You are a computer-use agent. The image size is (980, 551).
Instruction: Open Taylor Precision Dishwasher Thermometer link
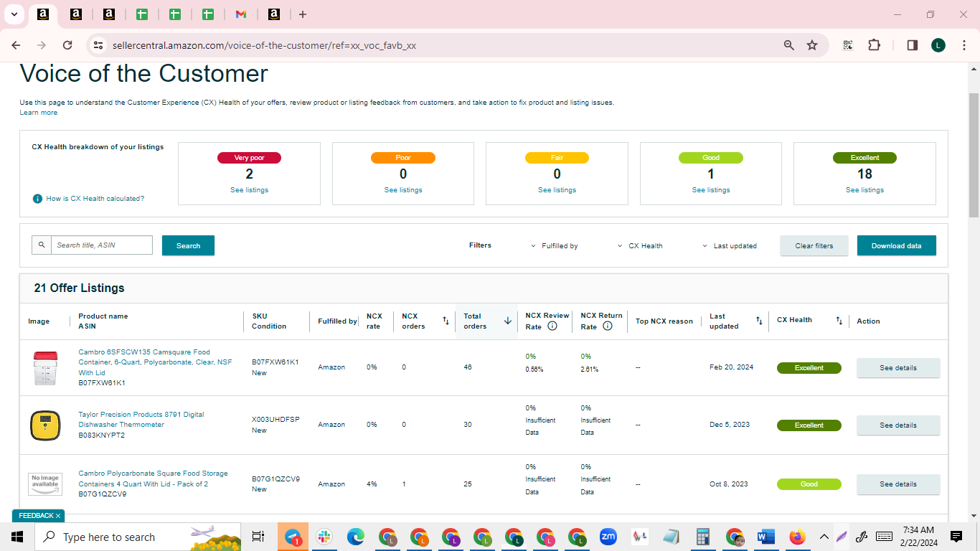pyautogui.click(x=141, y=420)
